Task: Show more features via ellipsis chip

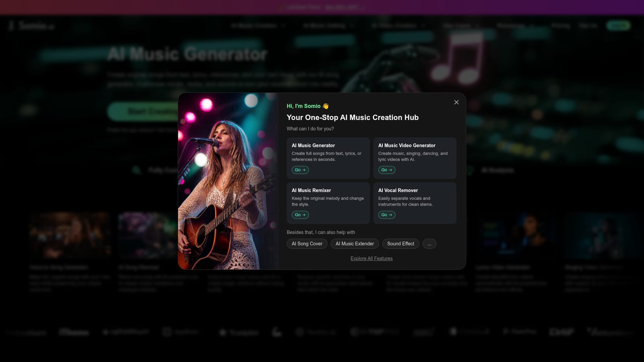Action: (429, 244)
